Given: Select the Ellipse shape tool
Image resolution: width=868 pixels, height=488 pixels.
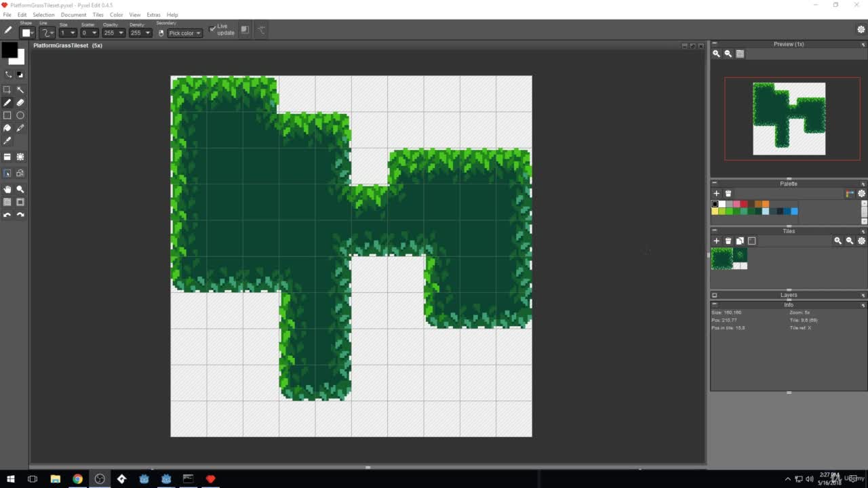Looking at the screenshot, I should coord(20,115).
